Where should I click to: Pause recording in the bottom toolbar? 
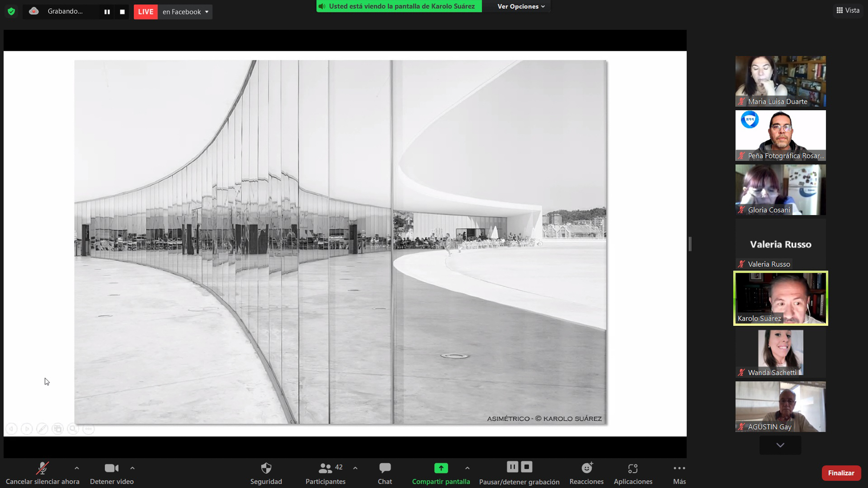512,467
